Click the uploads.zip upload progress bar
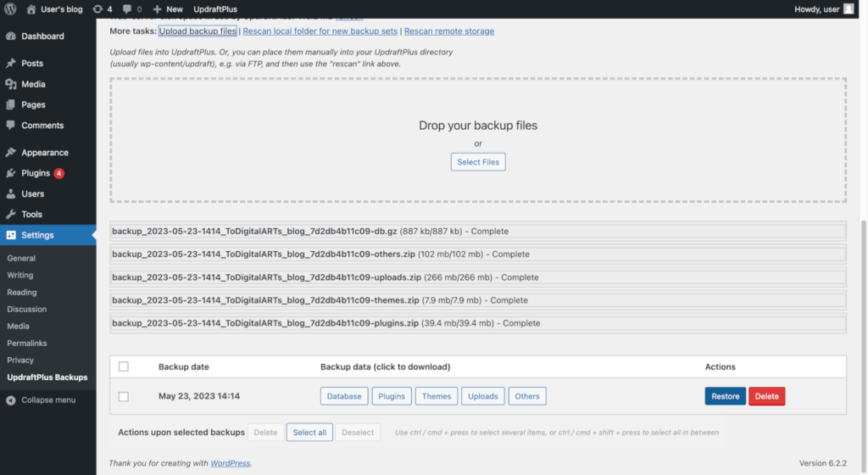This screenshot has width=868, height=475. (478, 277)
